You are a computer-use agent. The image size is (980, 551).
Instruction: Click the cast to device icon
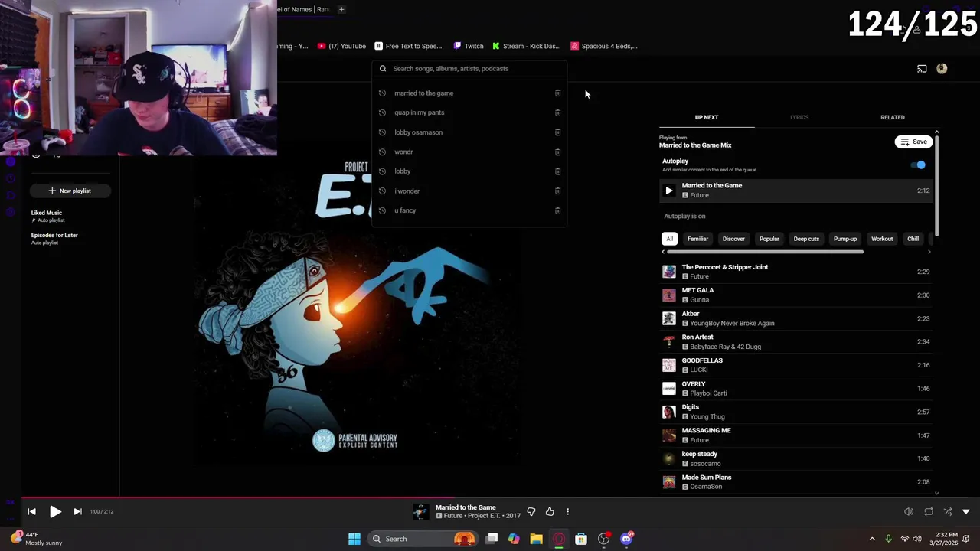pos(922,69)
